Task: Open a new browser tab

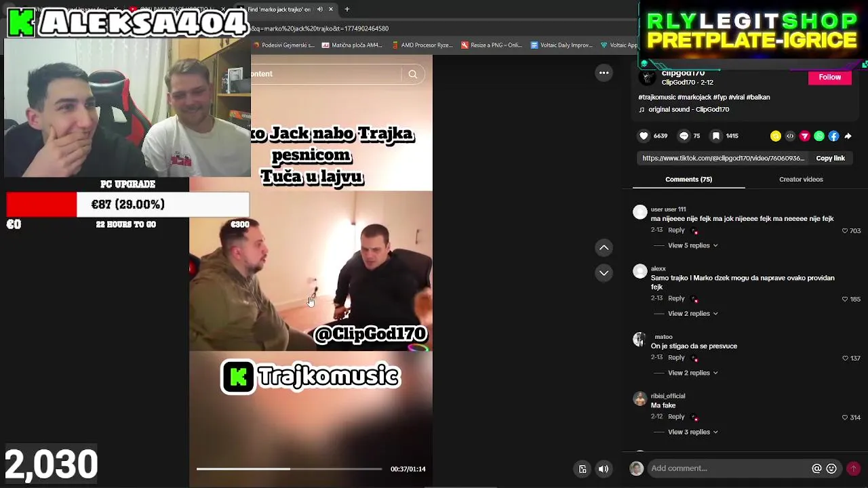Action: point(347,9)
